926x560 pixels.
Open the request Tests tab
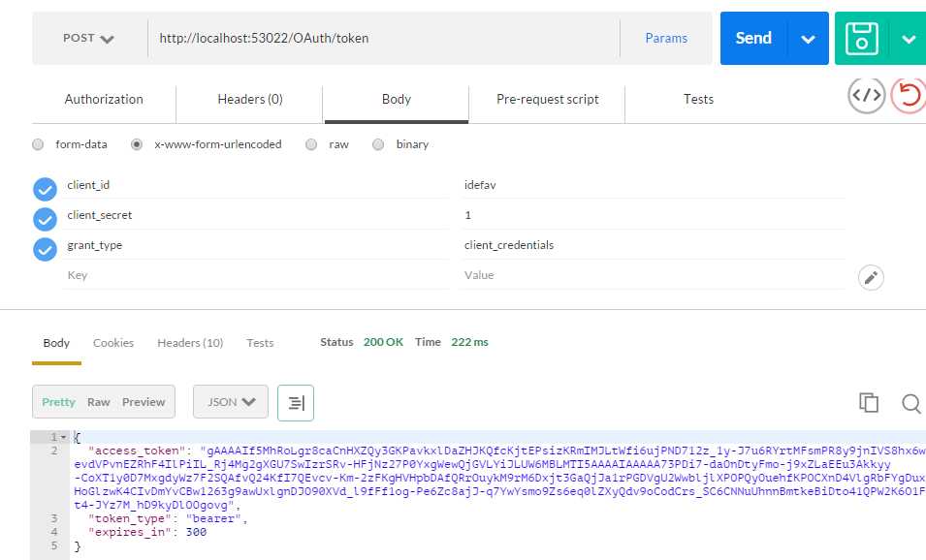pos(699,99)
